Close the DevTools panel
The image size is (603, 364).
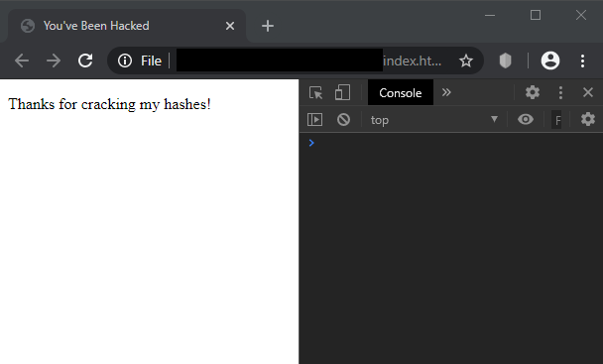tap(587, 92)
